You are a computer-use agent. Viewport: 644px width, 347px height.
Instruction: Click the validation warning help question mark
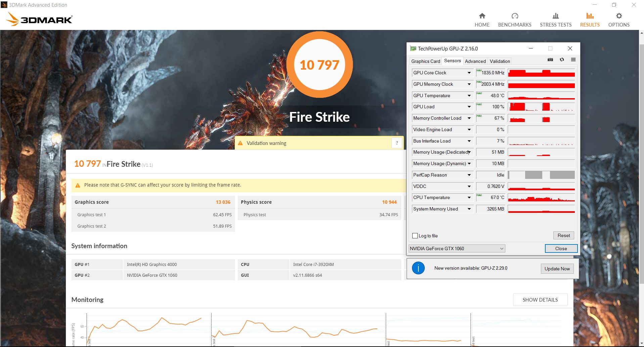(397, 143)
